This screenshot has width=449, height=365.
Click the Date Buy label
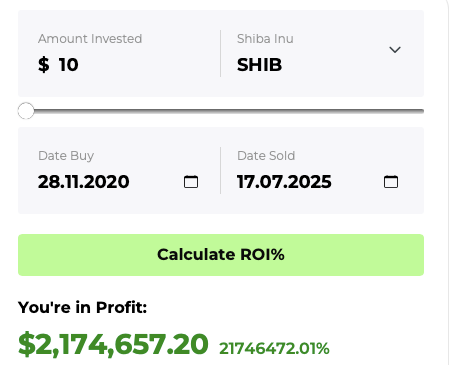[x=66, y=156]
